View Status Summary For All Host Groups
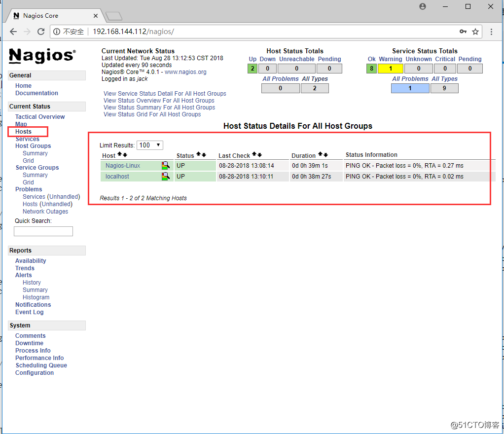504x434 pixels. coord(159,108)
